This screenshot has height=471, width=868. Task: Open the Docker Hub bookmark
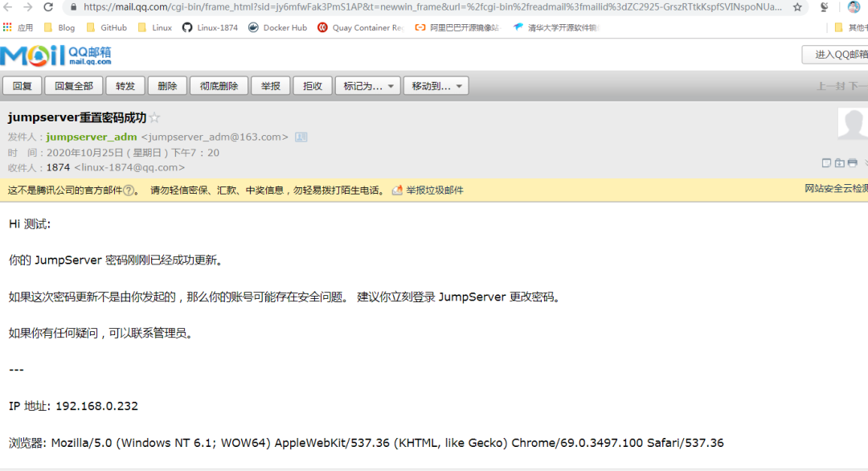pyautogui.click(x=277, y=27)
